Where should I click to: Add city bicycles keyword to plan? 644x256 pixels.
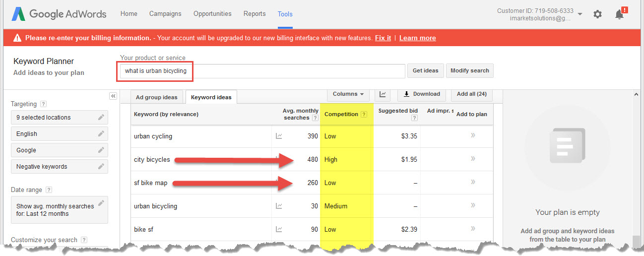click(x=472, y=159)
